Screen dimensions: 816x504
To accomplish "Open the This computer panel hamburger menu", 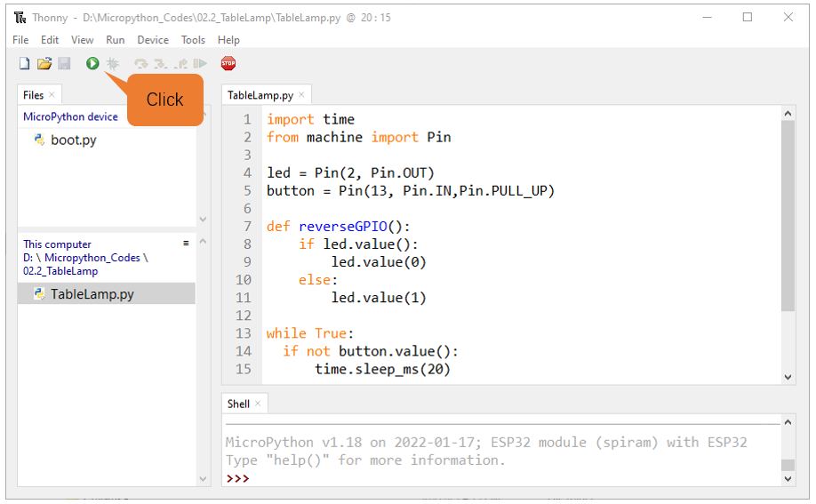I will pos(186,244).
